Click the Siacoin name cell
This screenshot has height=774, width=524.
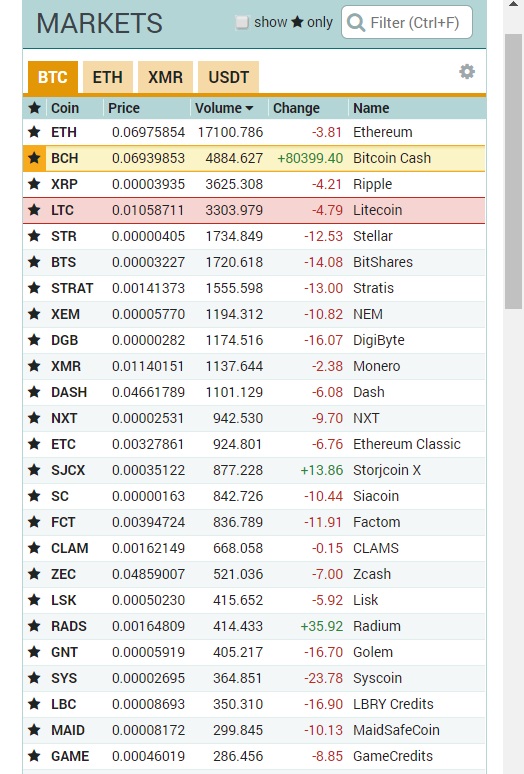click(x=376, y=496)
